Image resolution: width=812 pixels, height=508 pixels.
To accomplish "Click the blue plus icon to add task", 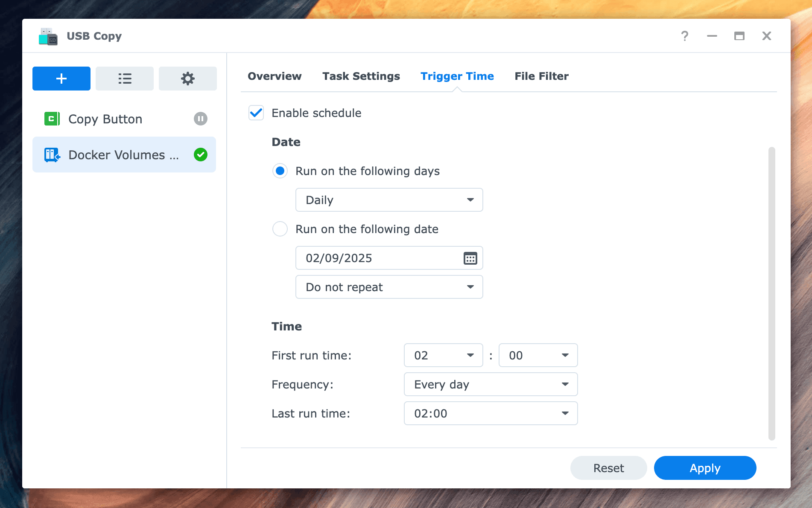I will pos(61,79).
